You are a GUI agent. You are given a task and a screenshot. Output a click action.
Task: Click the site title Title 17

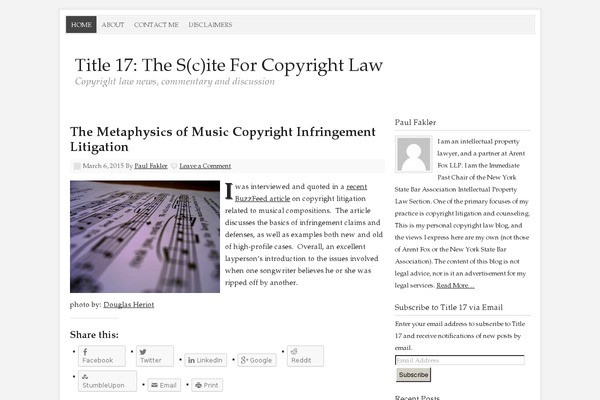tap(228, 65)
